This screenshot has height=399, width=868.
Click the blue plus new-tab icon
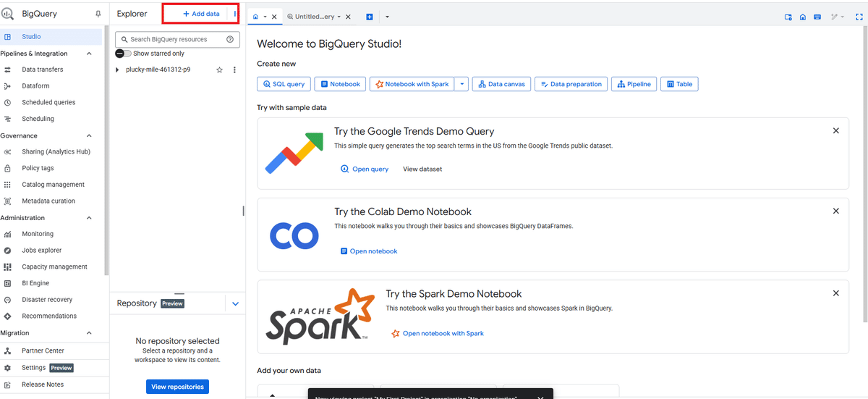coord(370,17)
